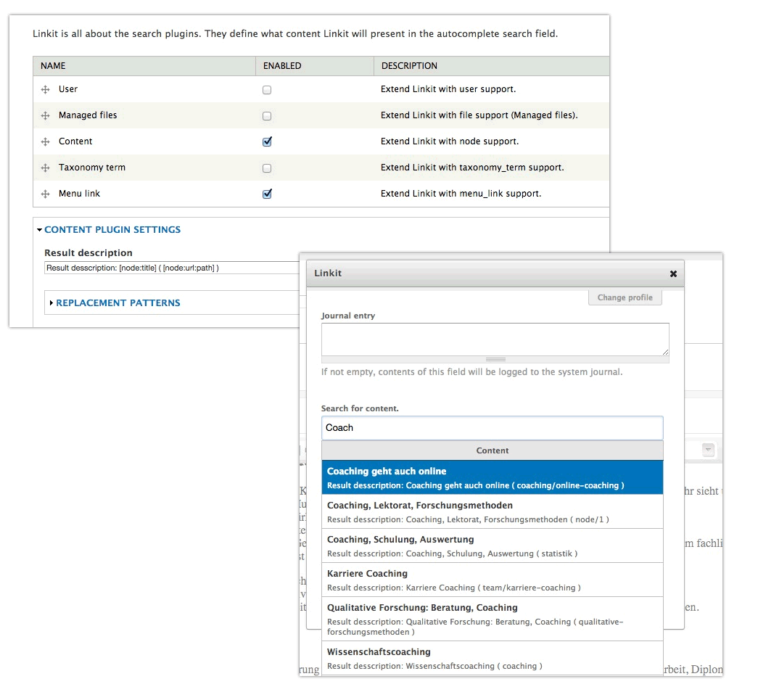Select result Coaching, Lektorat, Forschungsmethoden
The width and height of the screenshot is (758, 700).
(x=492, y=511)
